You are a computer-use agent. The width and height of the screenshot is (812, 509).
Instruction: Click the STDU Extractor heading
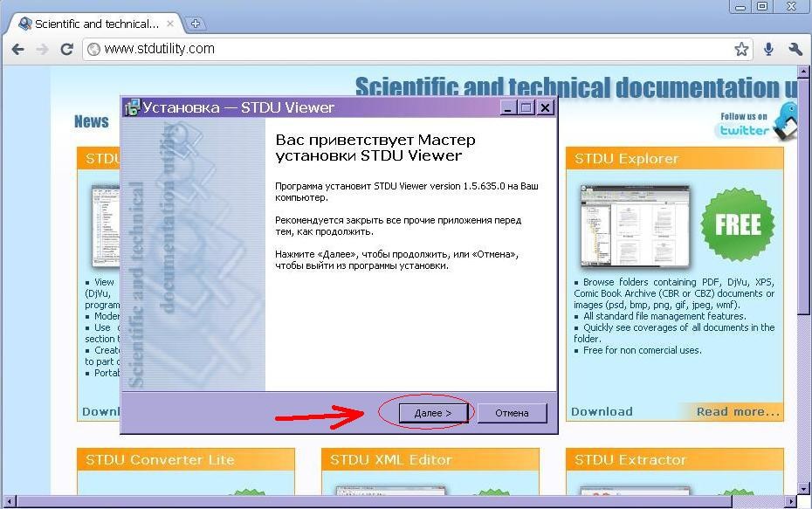coord(630,460)
